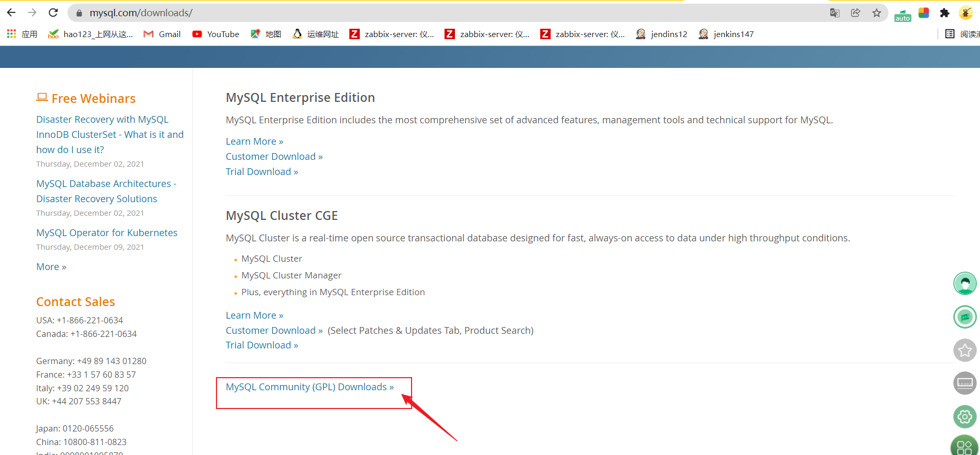Open MySQL Cluster CGE Learn More link
Viewport: 980px width, 455px height.
[x=254, y=315]
